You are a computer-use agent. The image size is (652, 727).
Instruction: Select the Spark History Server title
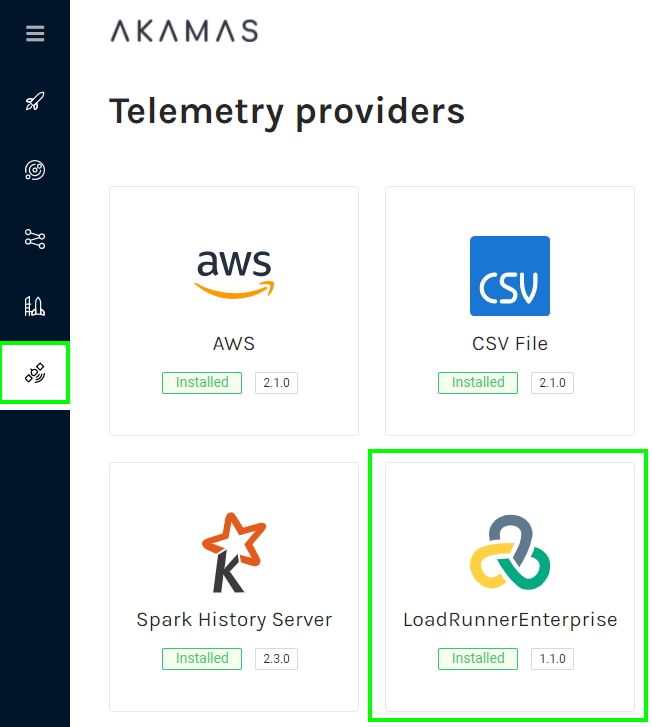(234, 620)
